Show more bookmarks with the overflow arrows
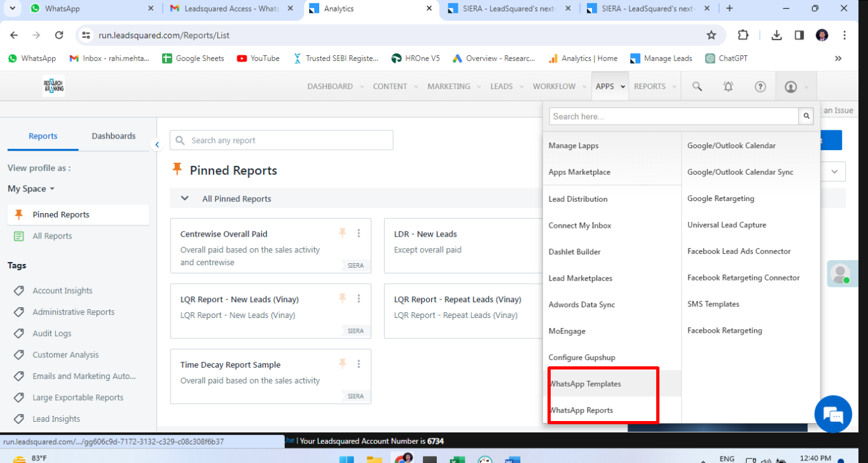The image size is (868, 463). tap(838, 59)
